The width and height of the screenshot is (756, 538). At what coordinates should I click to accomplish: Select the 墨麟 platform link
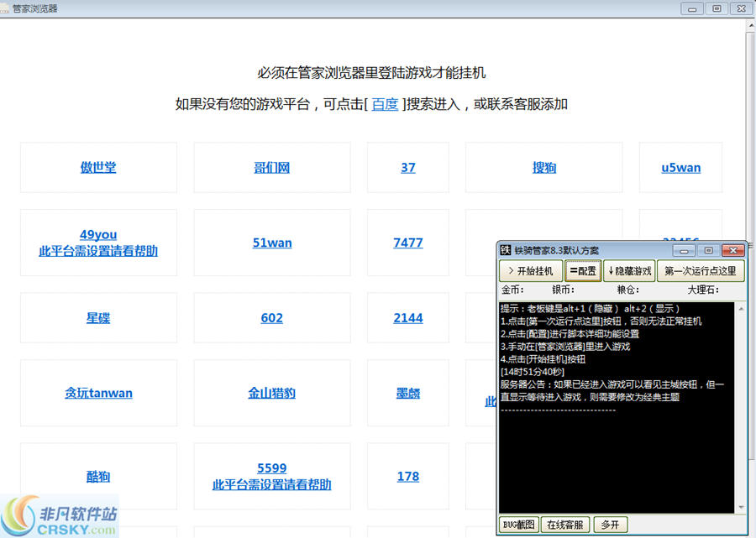click(x=408, y=393)
